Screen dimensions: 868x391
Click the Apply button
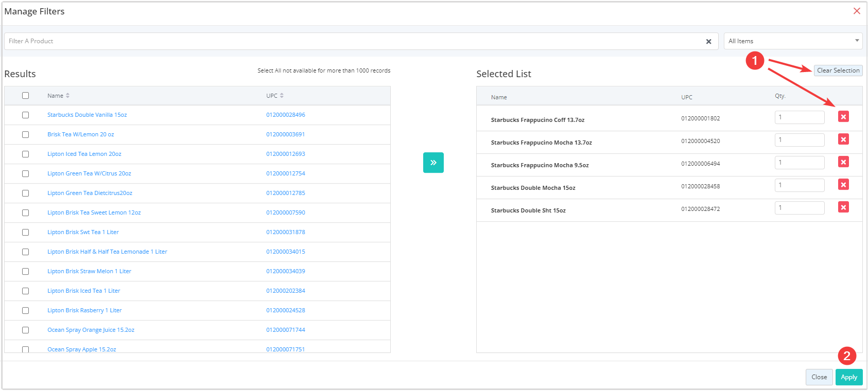pos(849,377)
